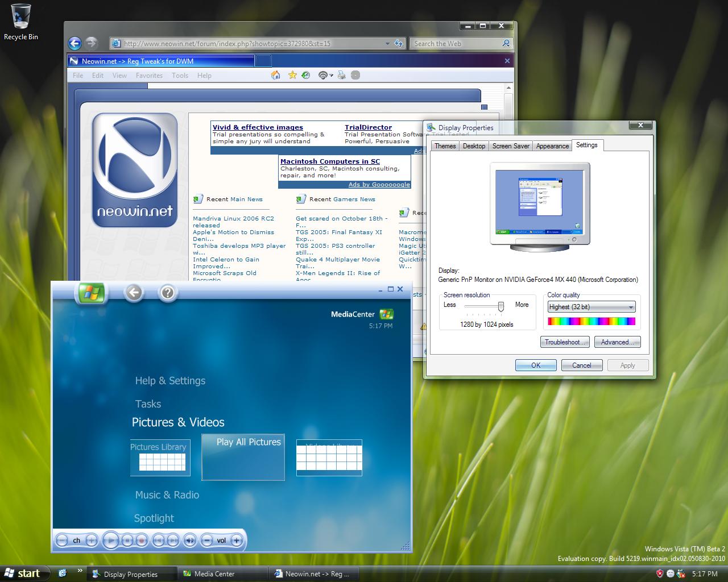
Task: Expand the address bar URL history dropdown
Action: point(387,43)
